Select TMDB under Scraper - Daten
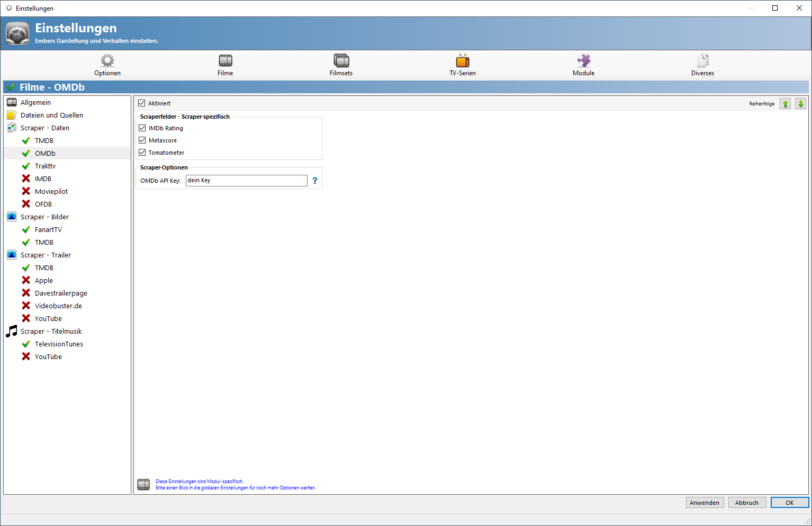The image size is (812, 526). point(44,140)
